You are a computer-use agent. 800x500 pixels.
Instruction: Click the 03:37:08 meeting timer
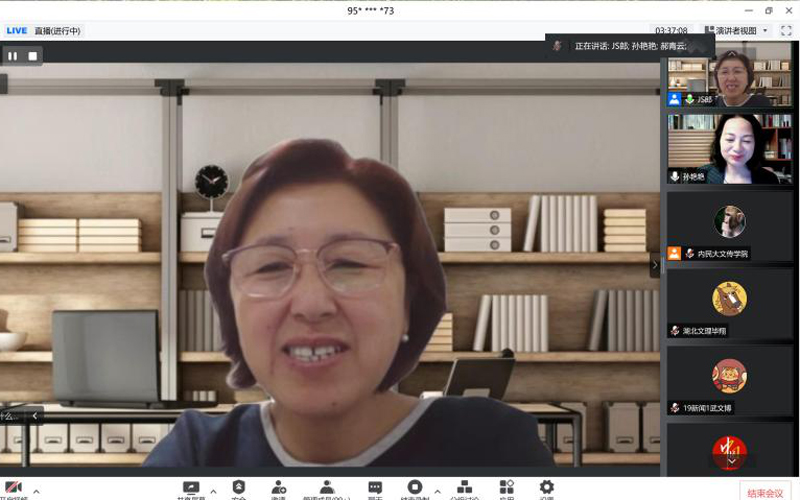point(671,31)
